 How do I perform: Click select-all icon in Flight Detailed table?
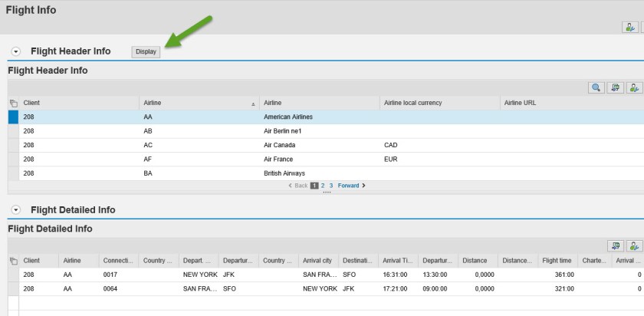12,261
